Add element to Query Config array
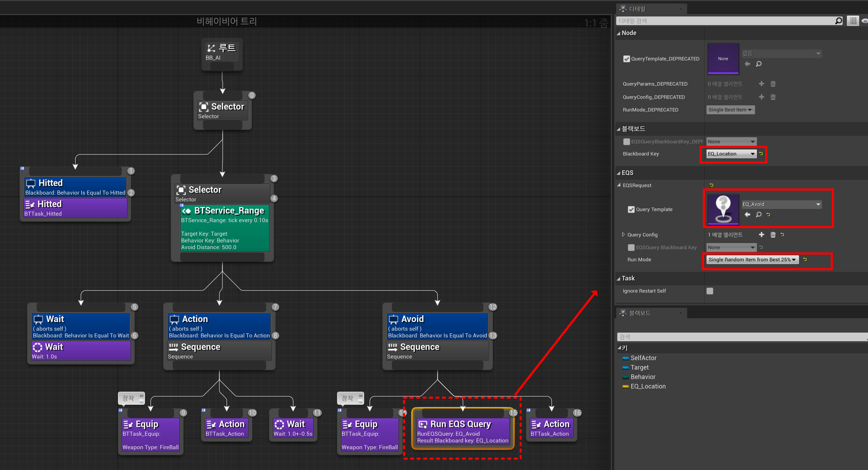868x470 pixels. pyautogui.click(x=761, y=235)
